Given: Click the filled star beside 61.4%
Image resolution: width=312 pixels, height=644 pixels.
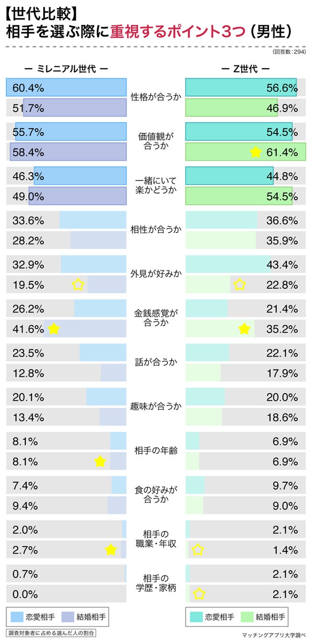Looking at the screenshot, I should coord(256,152).
